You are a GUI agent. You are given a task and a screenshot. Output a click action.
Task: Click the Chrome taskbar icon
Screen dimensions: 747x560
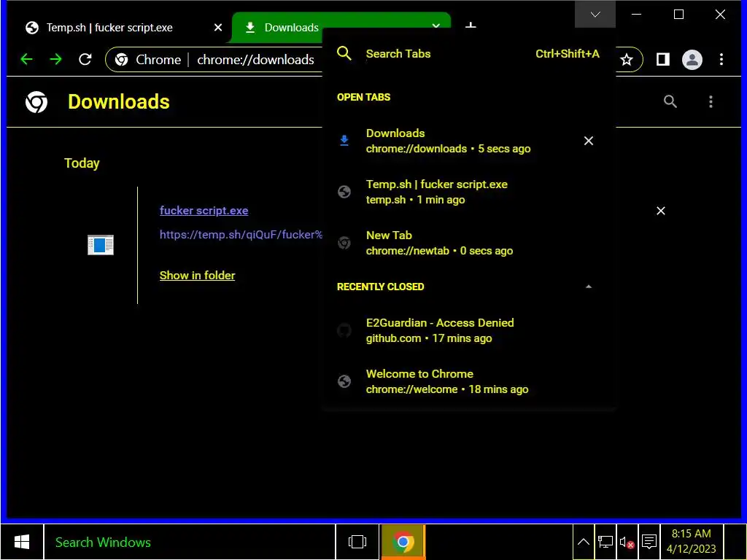(403, 542)
